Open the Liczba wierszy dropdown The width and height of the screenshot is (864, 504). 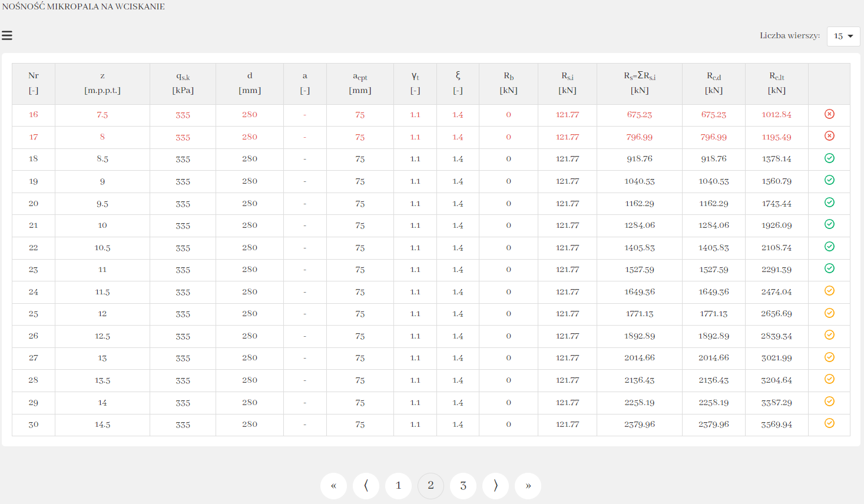pyautogui.click(x=843, y=36)
